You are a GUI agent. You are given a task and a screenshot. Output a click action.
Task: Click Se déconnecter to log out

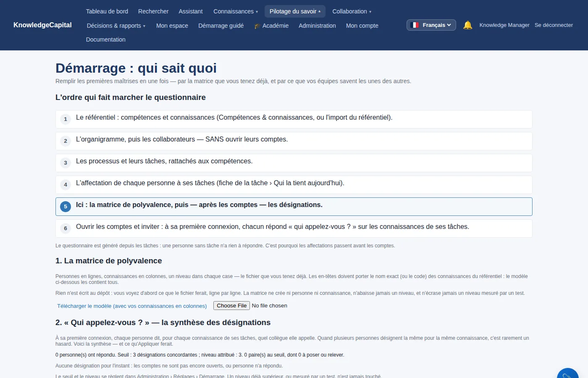pos(554,25)
